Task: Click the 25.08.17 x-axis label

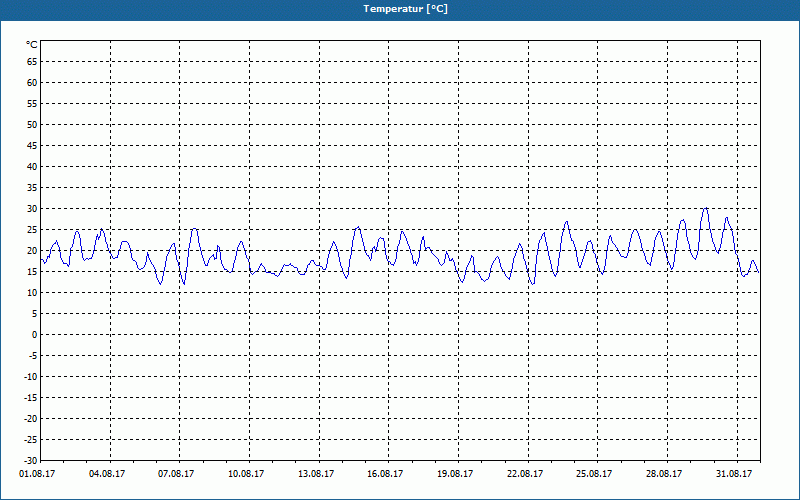Action: coord(594,474)
